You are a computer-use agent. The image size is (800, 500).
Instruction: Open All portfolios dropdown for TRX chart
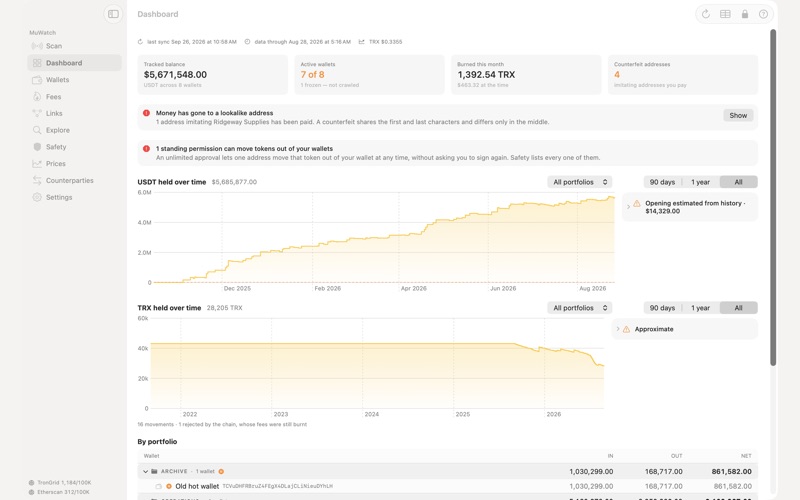[x=580, y=308]
